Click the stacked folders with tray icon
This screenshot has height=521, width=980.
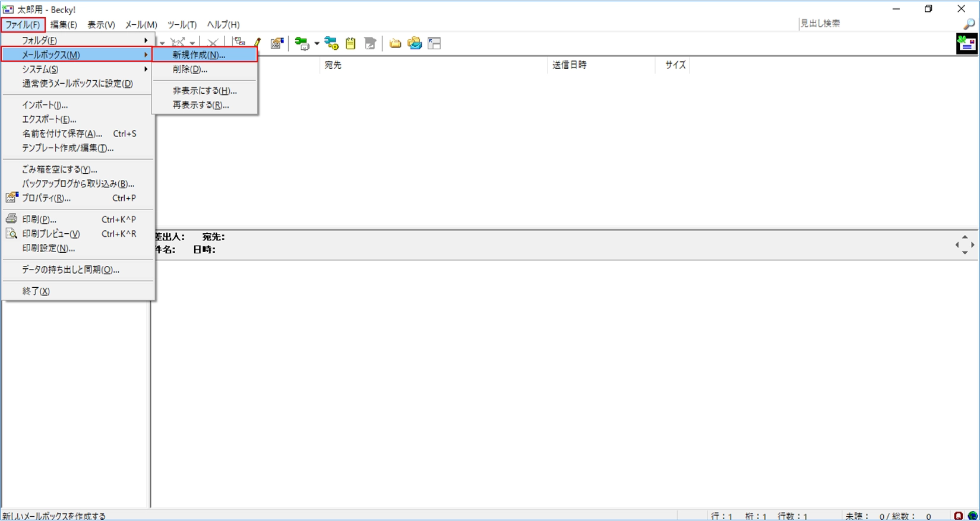[415, 43]
